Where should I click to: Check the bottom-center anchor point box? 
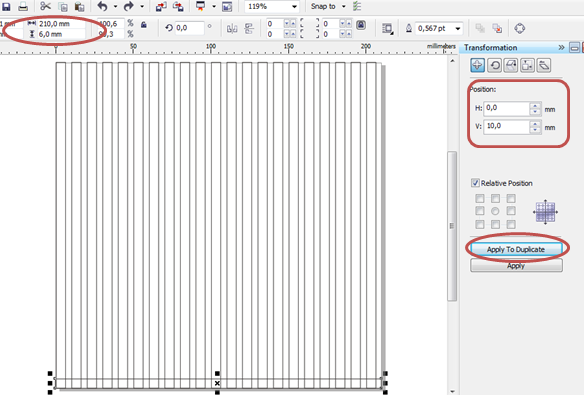pos(495,224)
